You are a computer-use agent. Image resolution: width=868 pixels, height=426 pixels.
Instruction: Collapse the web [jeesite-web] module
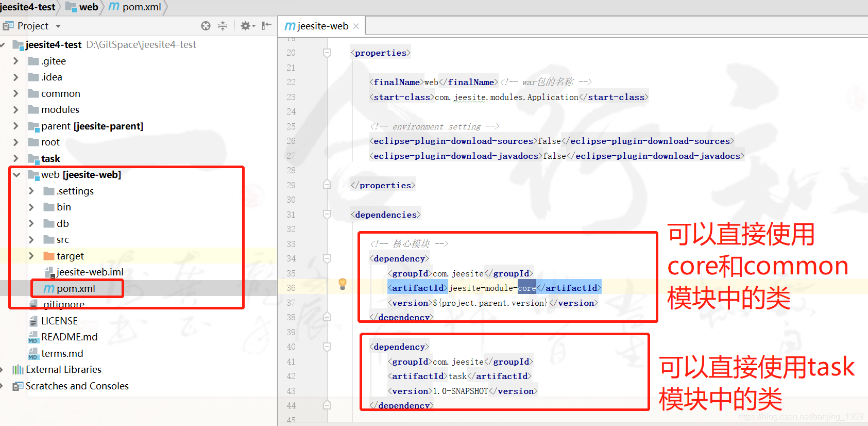(x=16, y=174)
